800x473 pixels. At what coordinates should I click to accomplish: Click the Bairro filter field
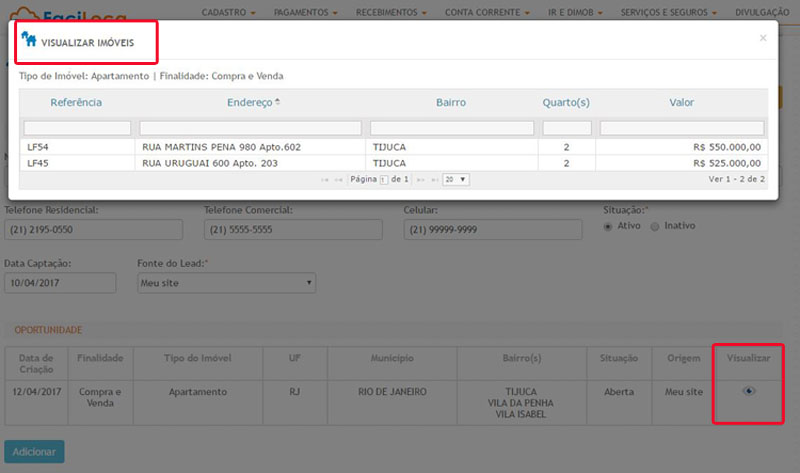(452, 128)
